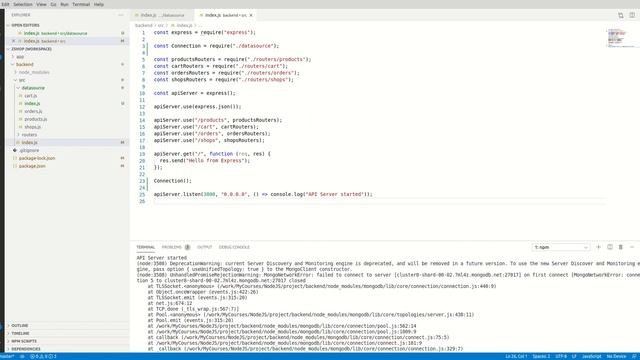Expand the app folder

tap(20, 57)
